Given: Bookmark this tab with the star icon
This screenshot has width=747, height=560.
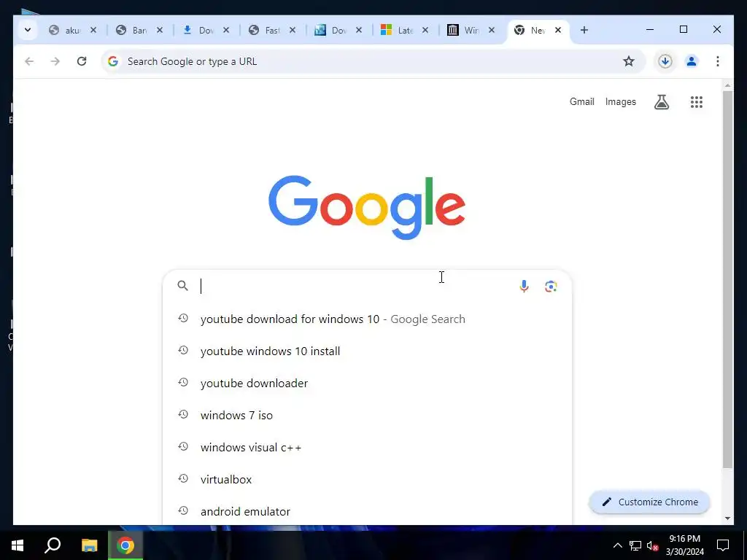Looking at the screenshot, I should click(x=629, y=61).
